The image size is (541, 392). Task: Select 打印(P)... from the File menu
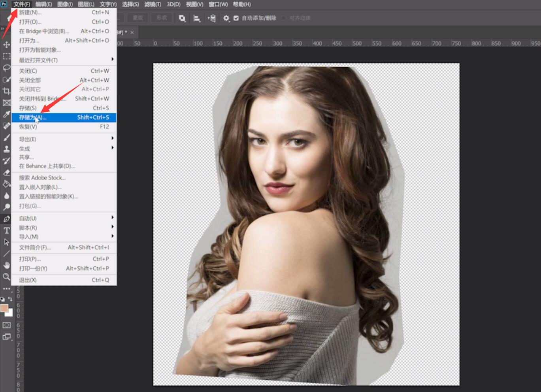(64, 259)
